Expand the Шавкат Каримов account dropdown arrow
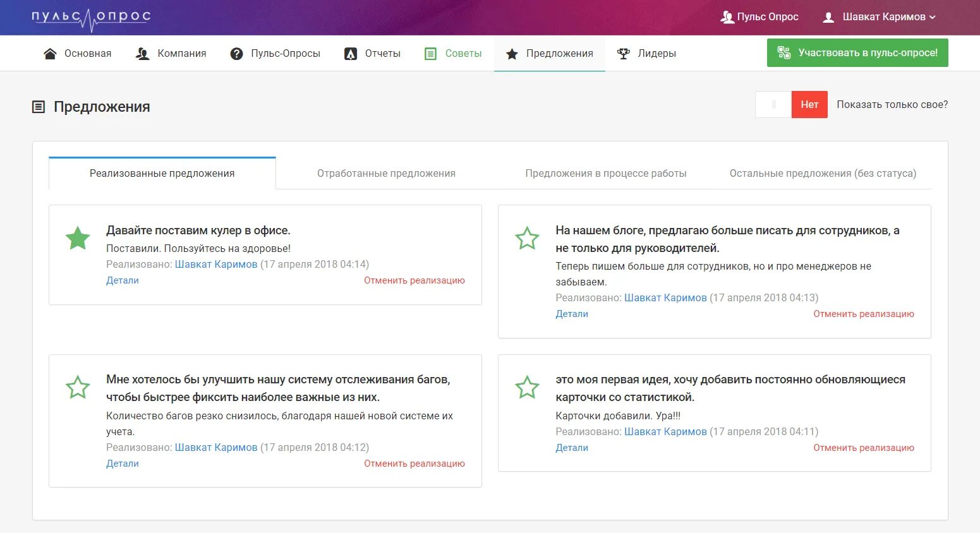This screenshot has width=980, height=533. [x=932, y=17]
